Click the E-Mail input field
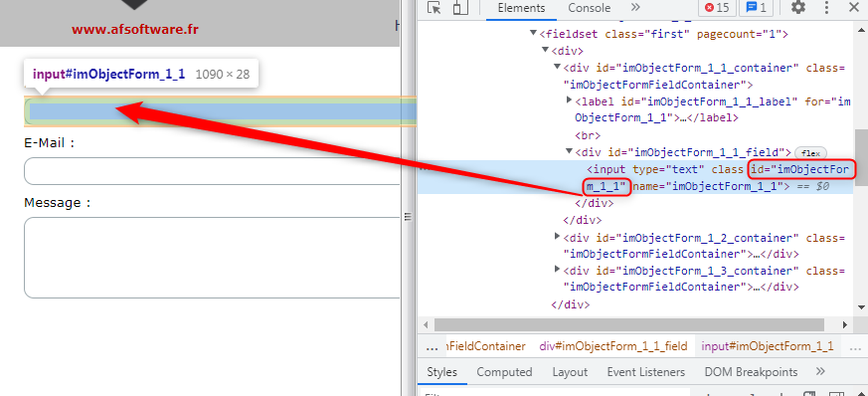 tap(212, 171)
